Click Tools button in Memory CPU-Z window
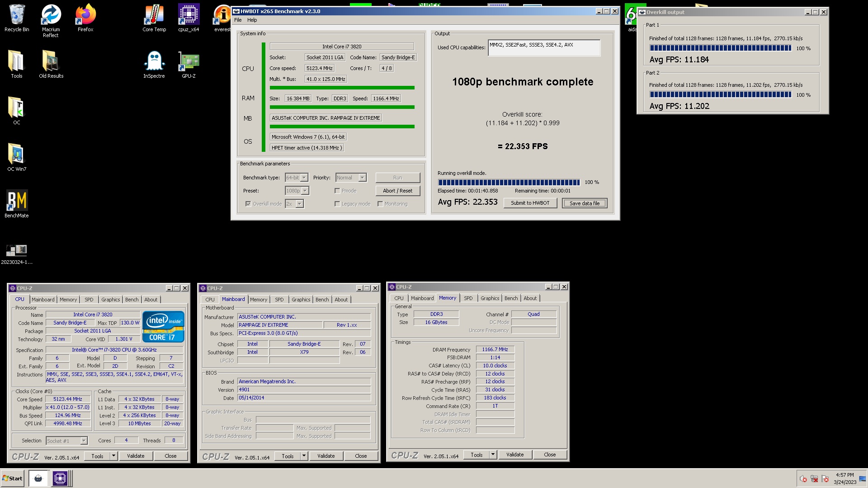868x488 pixels. click(476, 455)
